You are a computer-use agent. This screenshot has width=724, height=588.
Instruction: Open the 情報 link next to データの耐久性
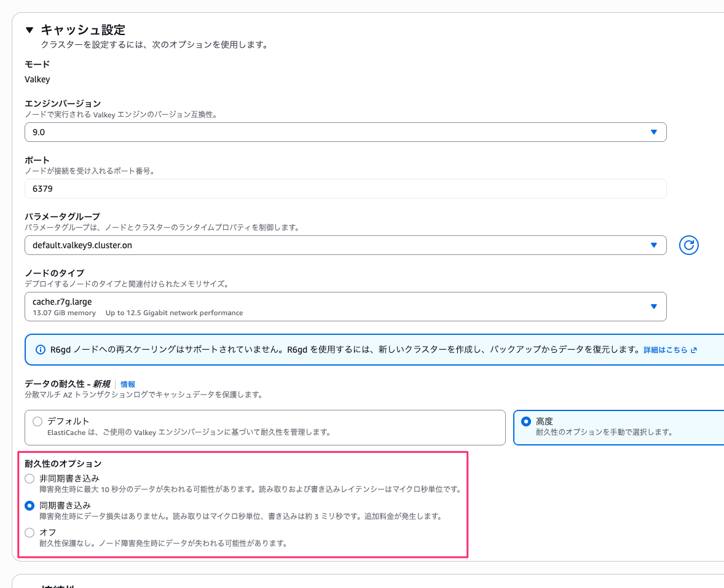[128, 384]
